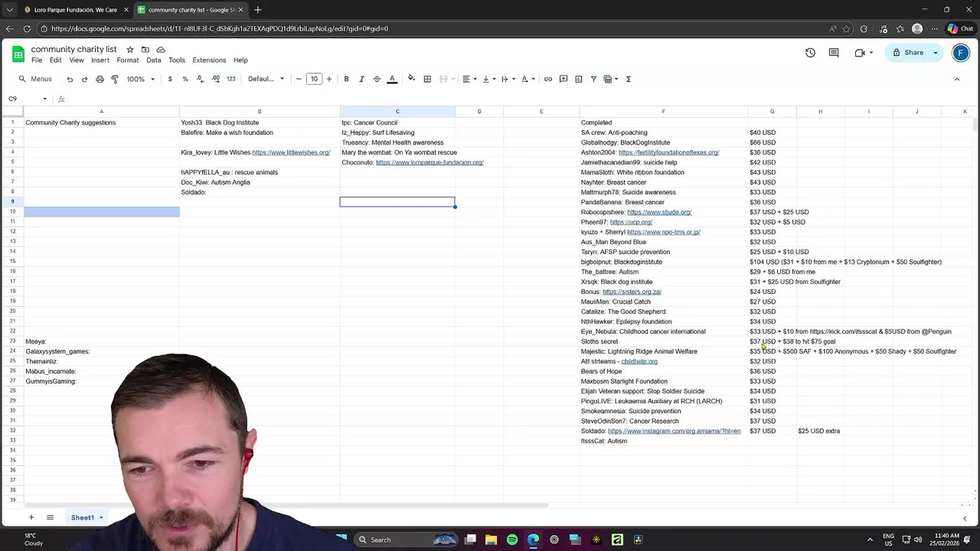Undo the last action in the toolbar
This screenshot has width=980, height=551.
tap(70, 79)
